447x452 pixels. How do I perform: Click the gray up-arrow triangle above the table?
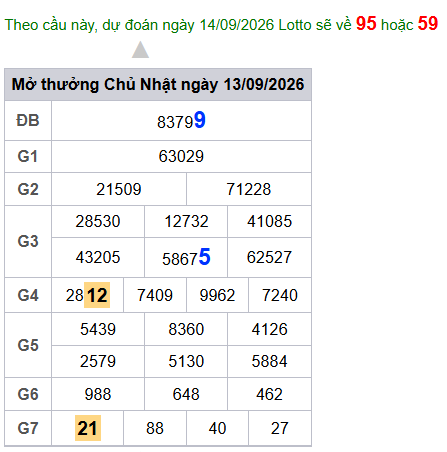point(140,50)
